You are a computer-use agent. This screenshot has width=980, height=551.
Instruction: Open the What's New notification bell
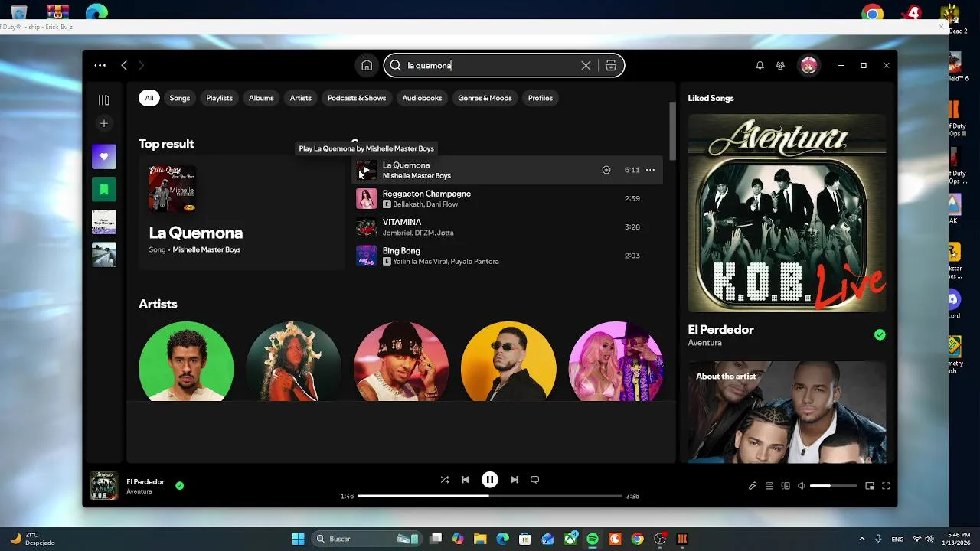tap(759, 65)
